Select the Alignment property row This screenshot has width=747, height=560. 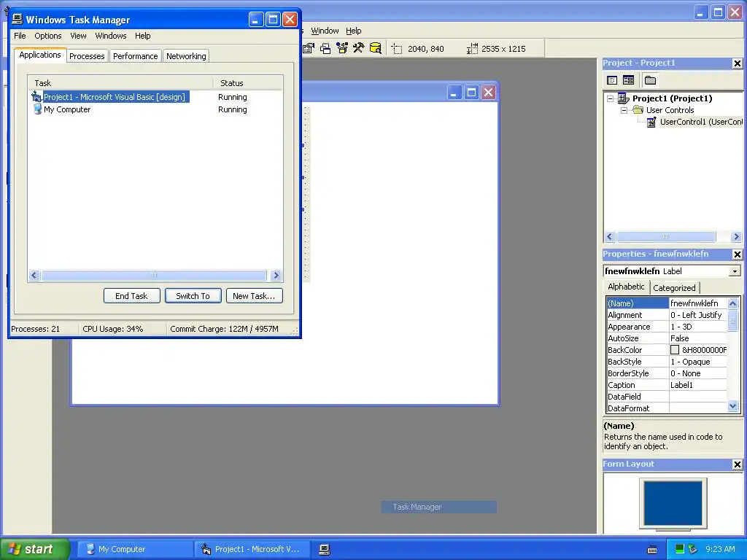coord(667,315)
